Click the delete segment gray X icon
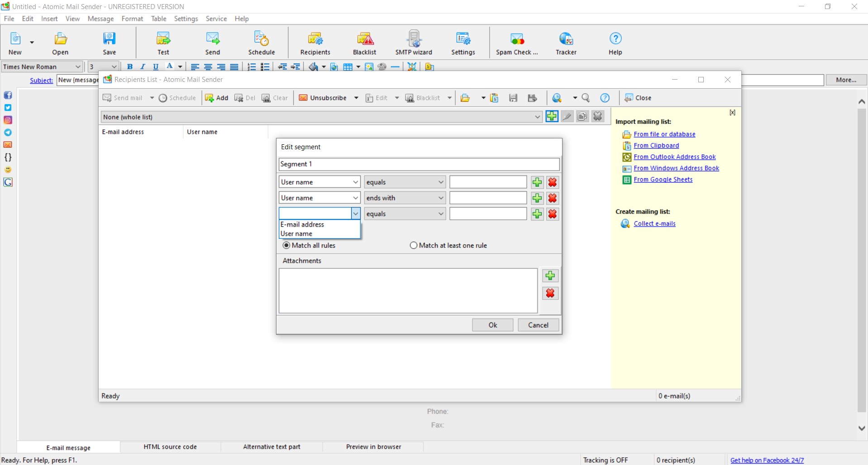Screen dimensions: 868x465 (x=598, y=116)
